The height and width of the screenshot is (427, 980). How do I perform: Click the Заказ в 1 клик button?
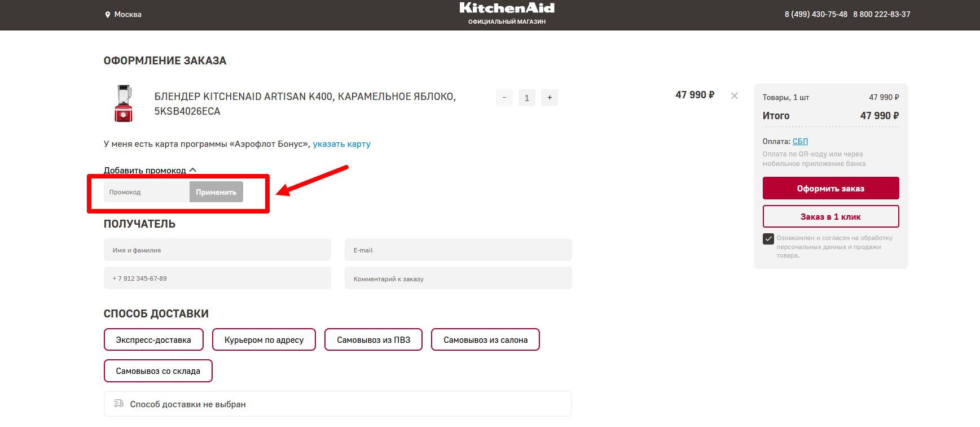click(x=830, y=216)
